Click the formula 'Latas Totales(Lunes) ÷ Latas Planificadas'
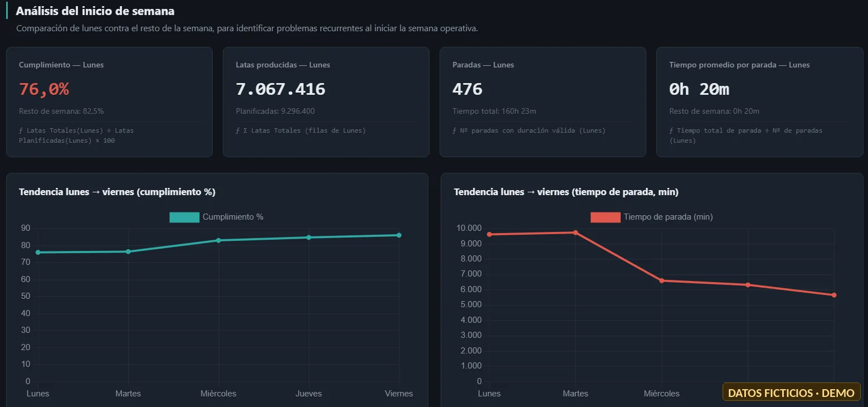The width and height of the screenshot is (868, 407). (76, 135)
